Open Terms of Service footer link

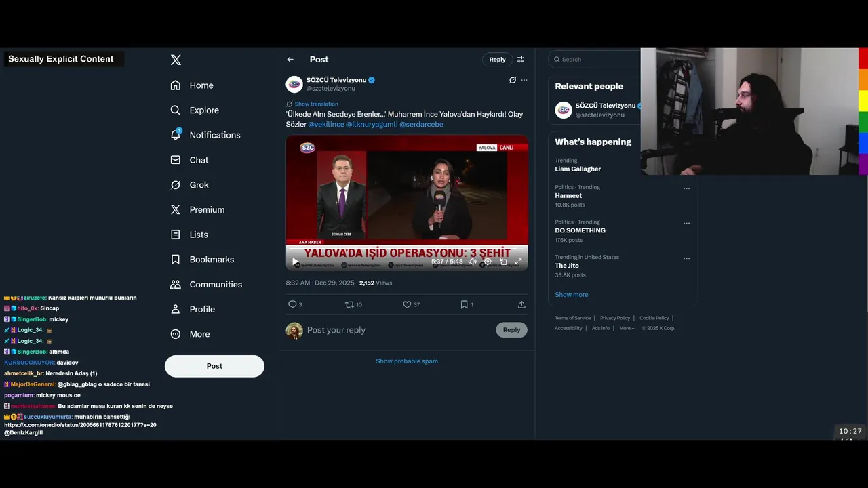click(x=573, y=318)
